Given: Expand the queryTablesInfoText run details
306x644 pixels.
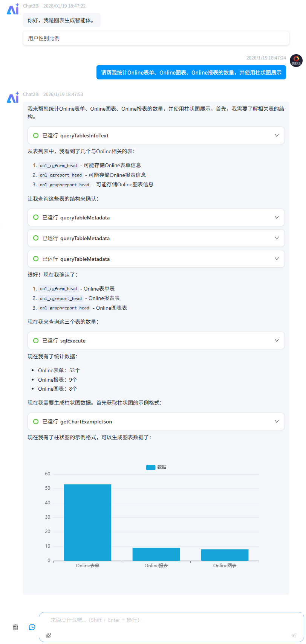Looking at the screenshot, I should pyautogui.click(x=277, y=135).
